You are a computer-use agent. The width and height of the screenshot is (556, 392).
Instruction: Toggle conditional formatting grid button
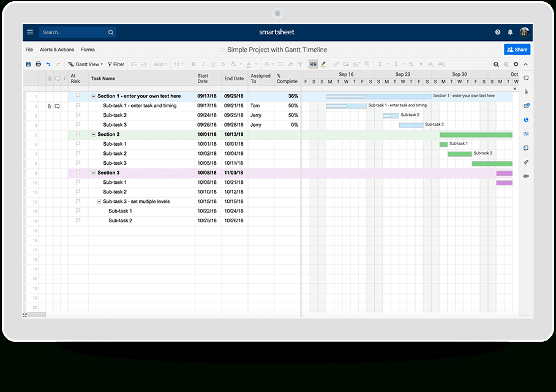[313, 64]
